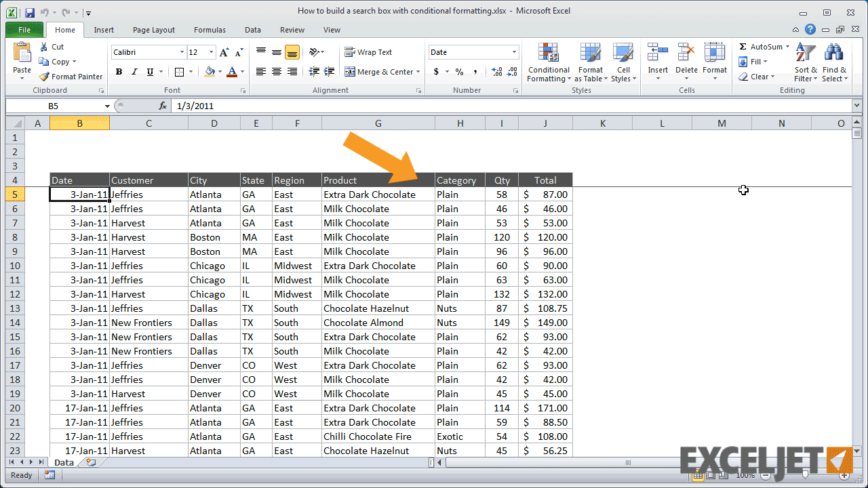The width and height of the screenshot is (868, 488).
Task: Click the Insert cells icon
Action: [x=657, y=53]
